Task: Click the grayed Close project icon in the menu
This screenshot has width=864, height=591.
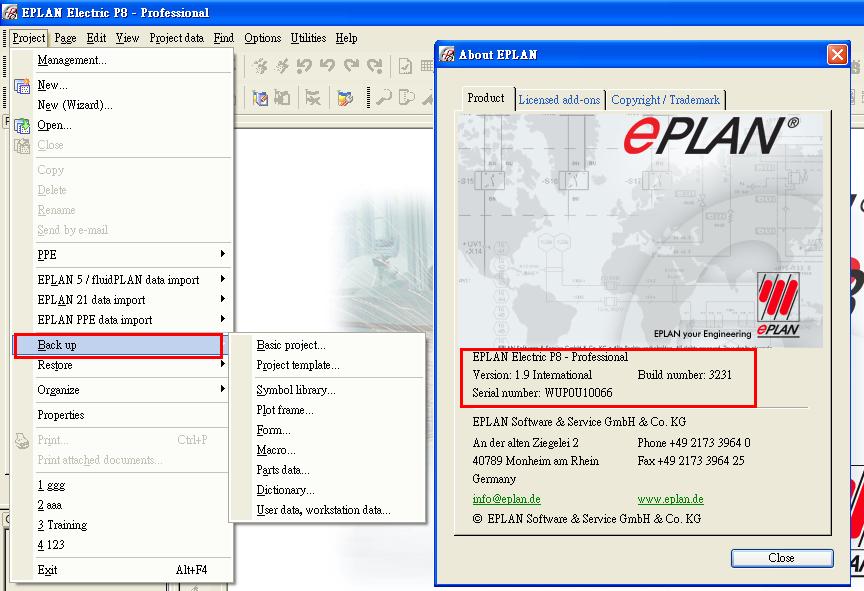Action: pyautogui.click(x=22, y=145)
